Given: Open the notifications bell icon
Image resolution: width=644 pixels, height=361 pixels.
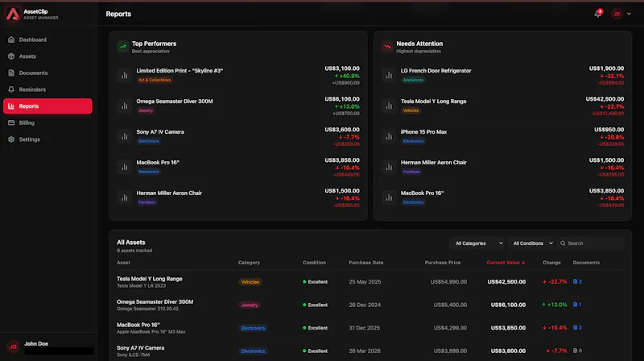Looking at the screenshot, I should point(597,14).
